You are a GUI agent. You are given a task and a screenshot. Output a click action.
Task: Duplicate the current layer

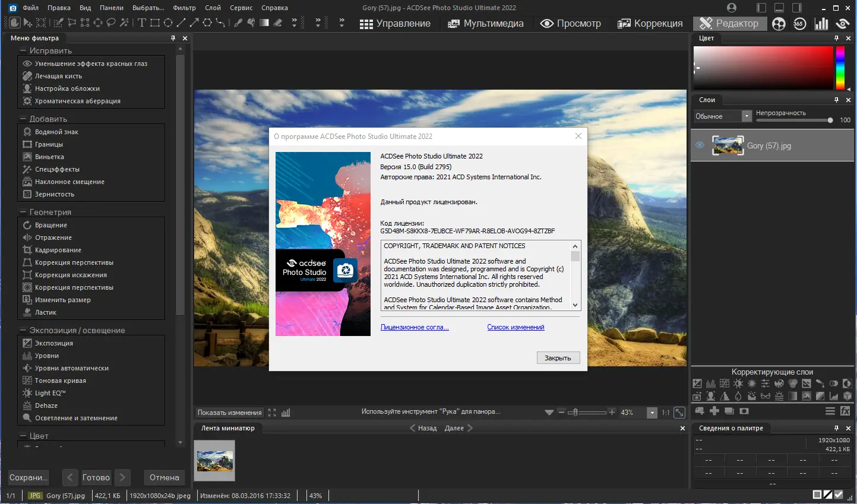[x=729, y=411]
